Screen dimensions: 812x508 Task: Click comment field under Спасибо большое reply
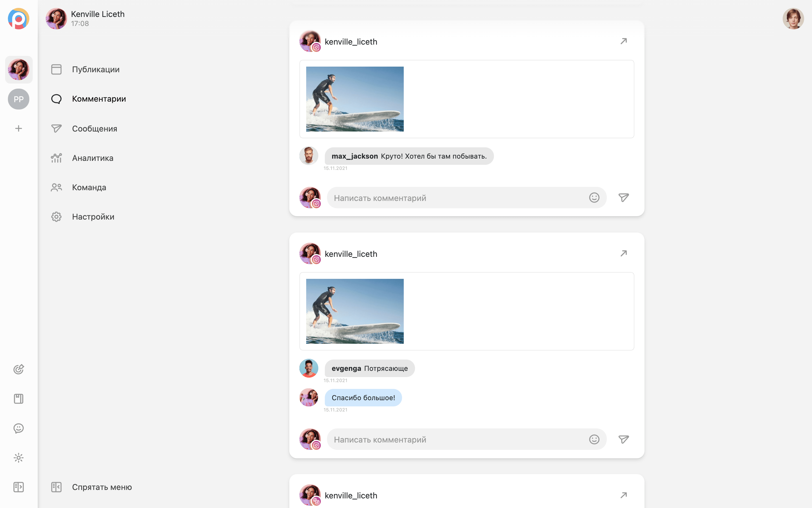click(466, 439)
